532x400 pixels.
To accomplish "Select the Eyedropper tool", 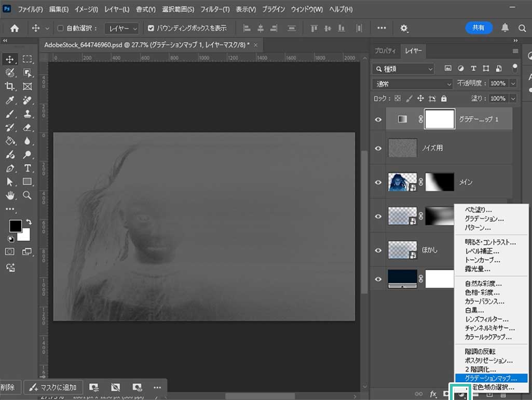I will pos(10,100).
